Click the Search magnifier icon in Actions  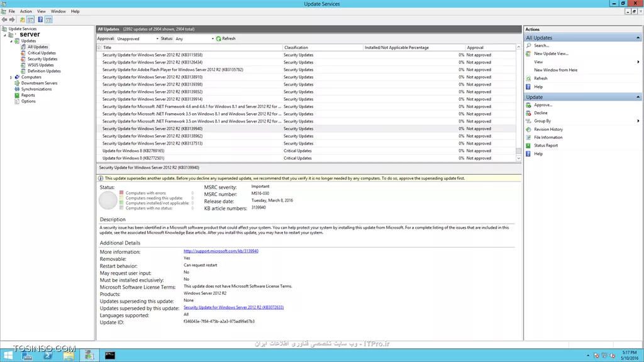(x=528, y=45)
